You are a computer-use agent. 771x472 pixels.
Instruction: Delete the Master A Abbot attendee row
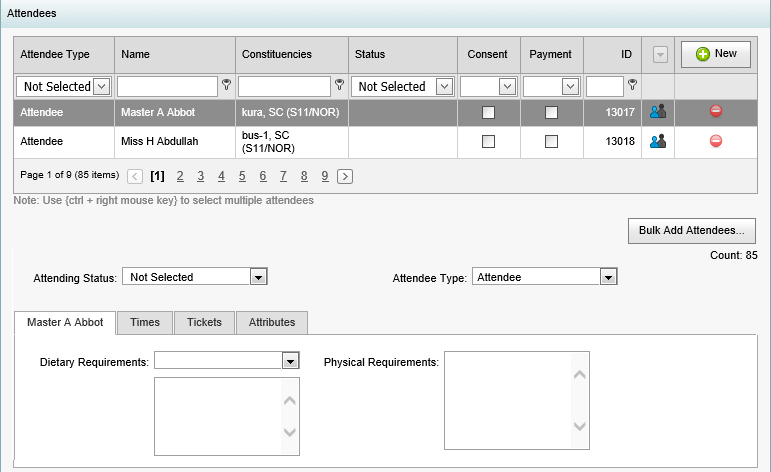click(x=716, y=111)
